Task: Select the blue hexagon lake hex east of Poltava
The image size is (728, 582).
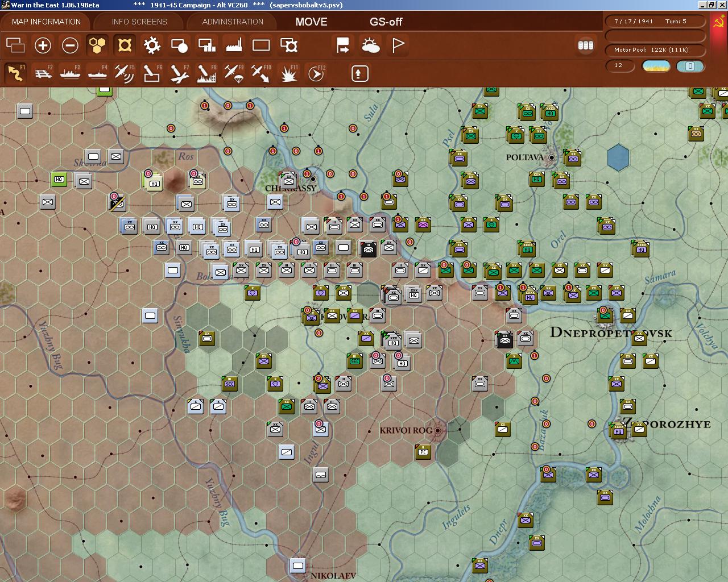Action: click(x=618, y=157)
